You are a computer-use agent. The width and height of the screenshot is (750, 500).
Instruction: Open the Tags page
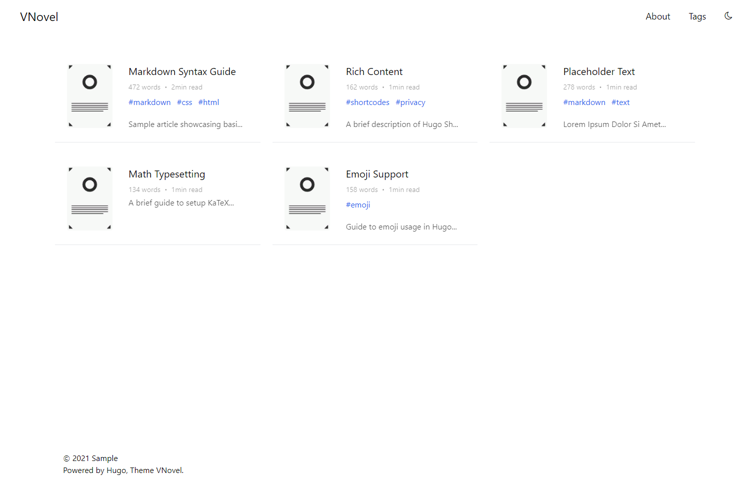(x=697, y=17)
